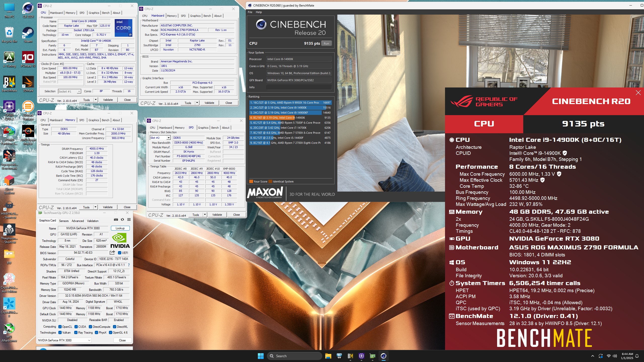
Task: Click the GPU-Z refresh icon
Action: pos(122,219)
